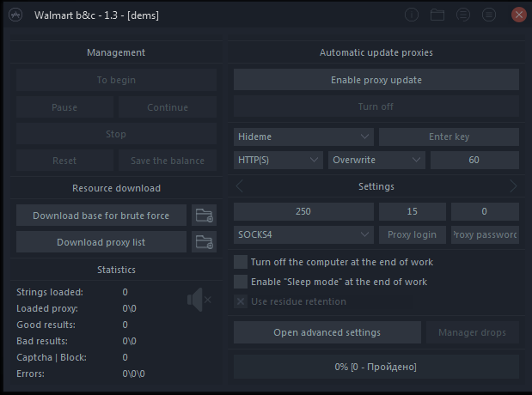Click the 0% progress bar
This screenshot has height=395, width=532.
pyautogui.click(x=376, y=367)
